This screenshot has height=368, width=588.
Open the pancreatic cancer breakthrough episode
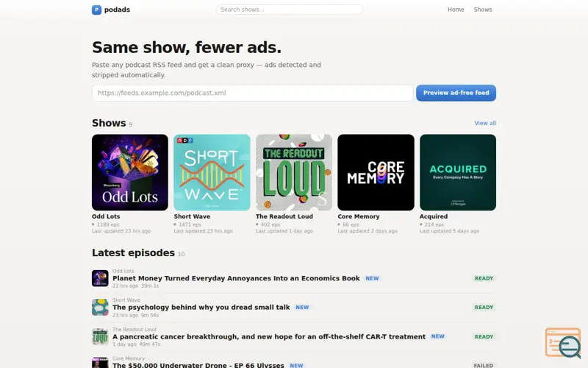point(269,336)
